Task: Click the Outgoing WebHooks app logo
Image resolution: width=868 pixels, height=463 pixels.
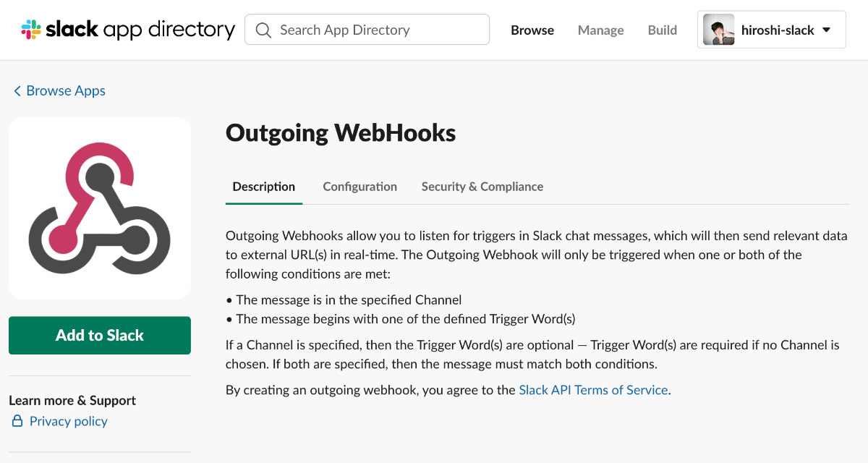Action: 100,208
